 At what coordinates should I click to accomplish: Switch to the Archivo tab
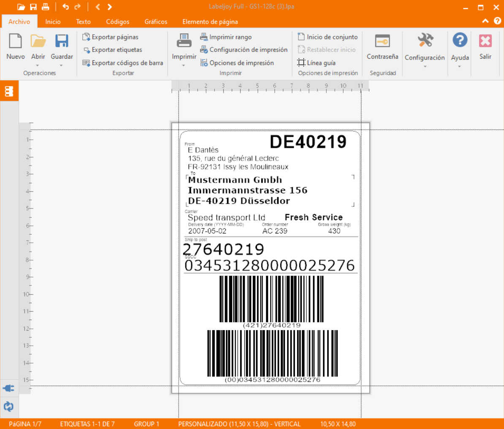[19, 22]
